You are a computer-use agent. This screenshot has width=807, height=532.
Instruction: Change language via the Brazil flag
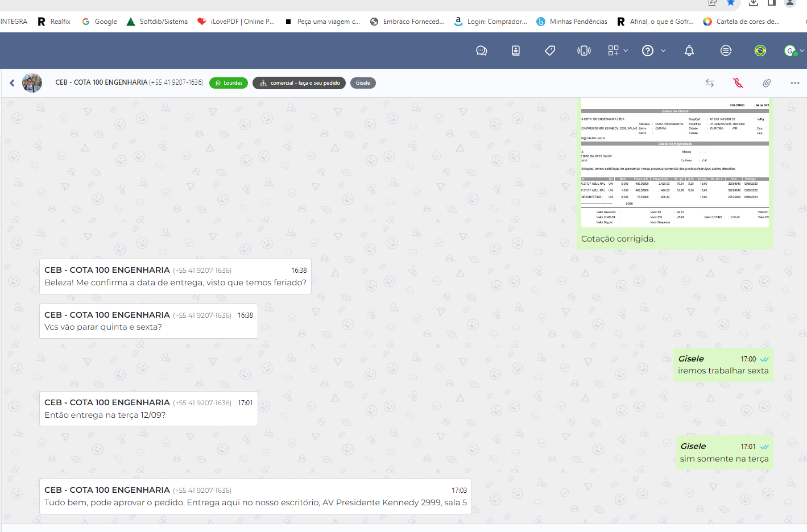[x=760, y=51]
